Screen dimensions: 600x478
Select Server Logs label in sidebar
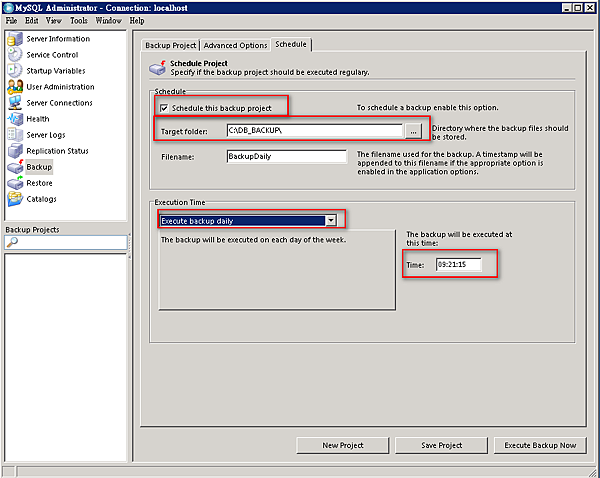(x=46, y=135)
